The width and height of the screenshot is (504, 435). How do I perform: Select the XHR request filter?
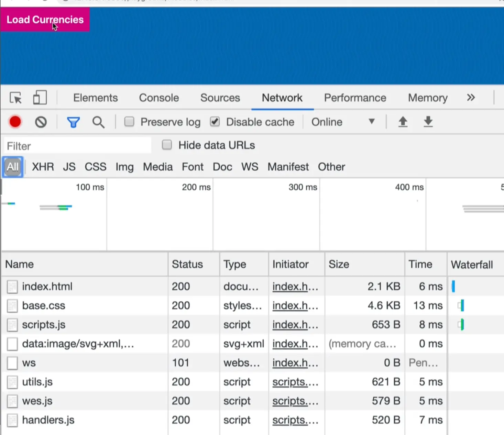click(43, 167)
